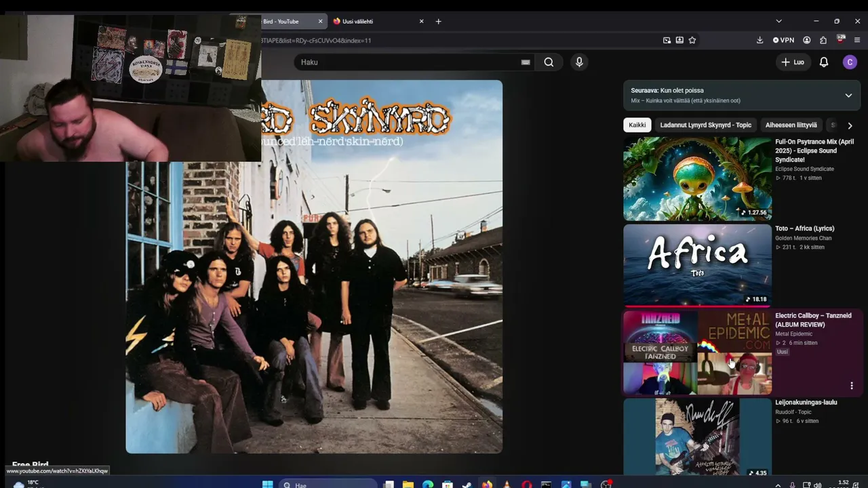
Task: Expand the Seuraava: Kun olet poissa queue panel
Action: point(848,96)
